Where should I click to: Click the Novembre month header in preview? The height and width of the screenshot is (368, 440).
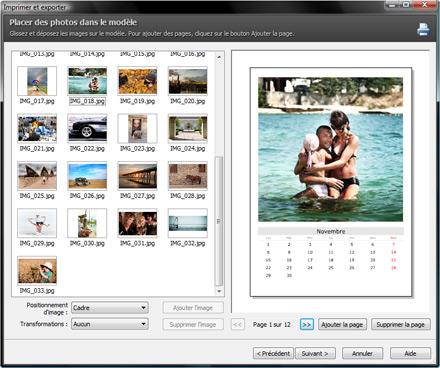coord(331,231)
